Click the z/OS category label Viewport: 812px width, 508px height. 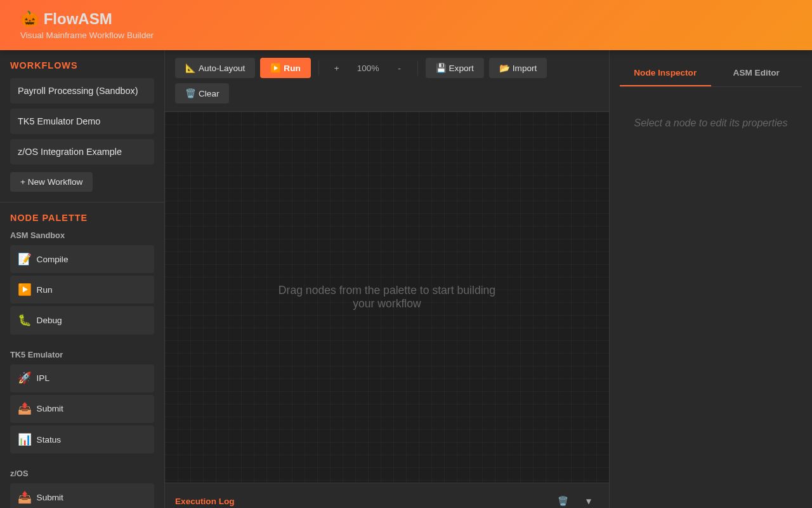coord(19,473)
